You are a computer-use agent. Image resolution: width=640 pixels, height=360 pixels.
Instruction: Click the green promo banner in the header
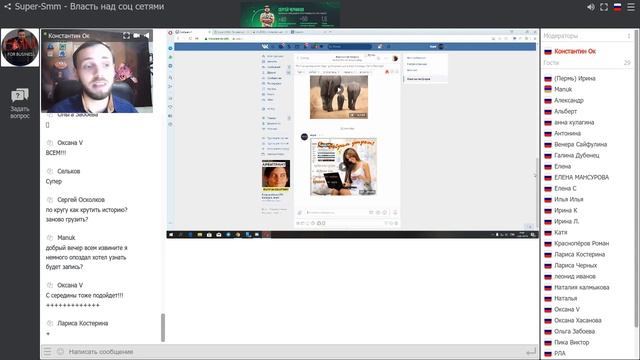coord(290,14)
